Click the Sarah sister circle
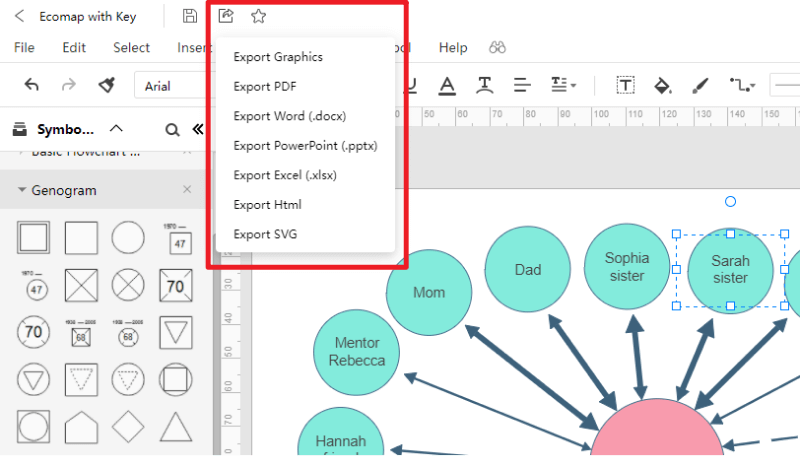Screen dimensions: 800x456 (x=731, y=270)
